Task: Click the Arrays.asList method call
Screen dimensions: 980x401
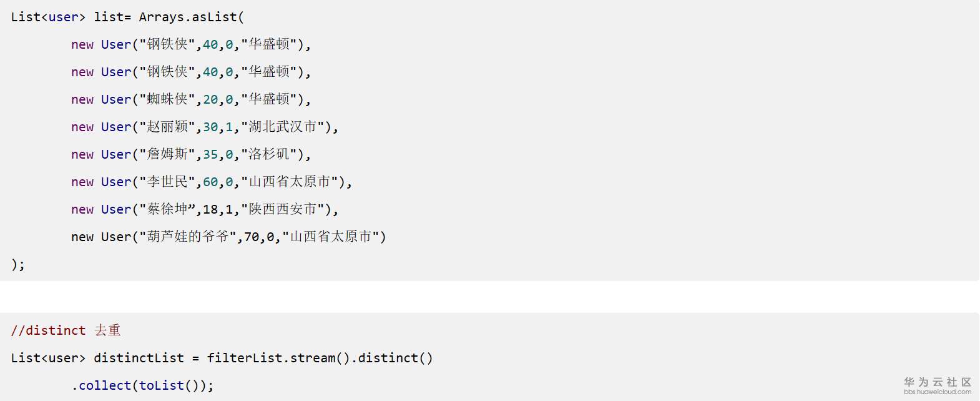Action: (x=187, y=17)
